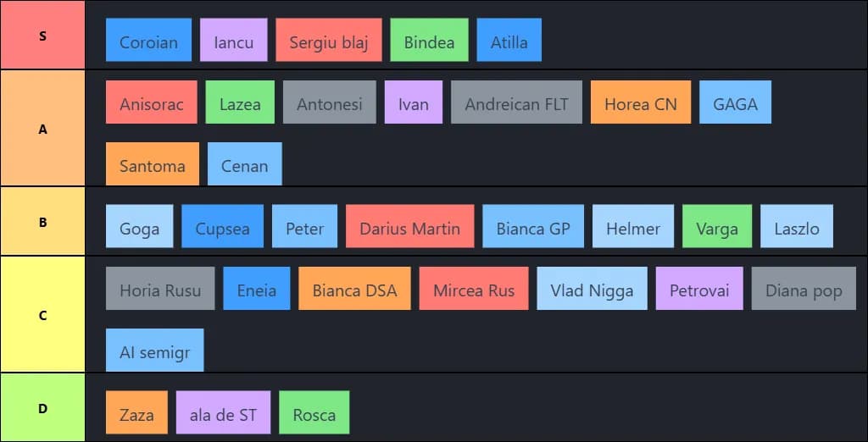Click the Sergiu blaj tile
The width and height of the screenshot is (868, 442).
pos(329,41)
